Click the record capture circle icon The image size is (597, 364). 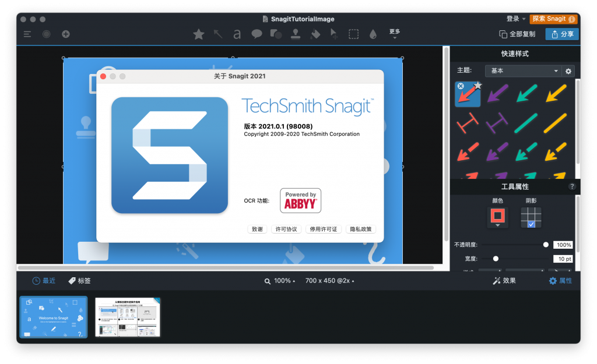(x=47, y=34)
